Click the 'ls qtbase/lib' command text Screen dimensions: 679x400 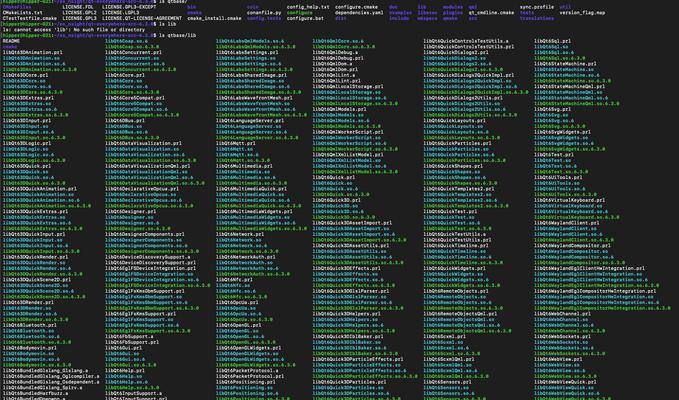click(x=177, y=35)
